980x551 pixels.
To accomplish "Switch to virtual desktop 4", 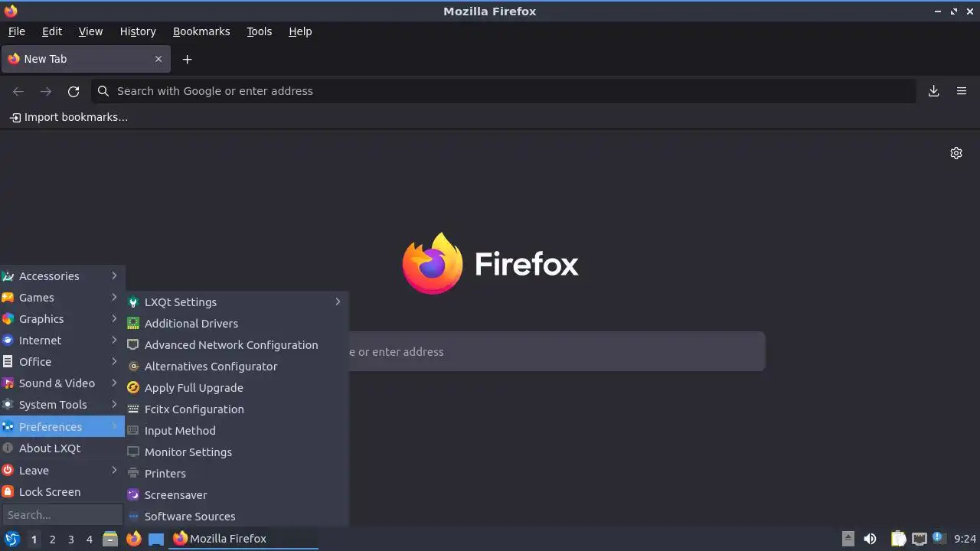I will [89, 540].
